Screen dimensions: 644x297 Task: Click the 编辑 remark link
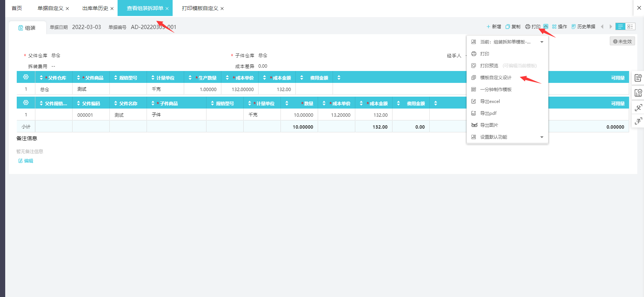point(26,161)
